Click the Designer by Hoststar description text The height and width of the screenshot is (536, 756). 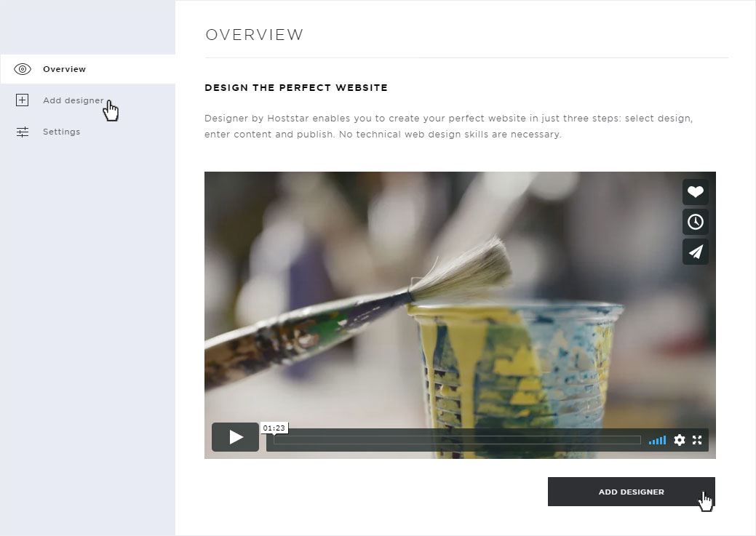pos(448,127)
